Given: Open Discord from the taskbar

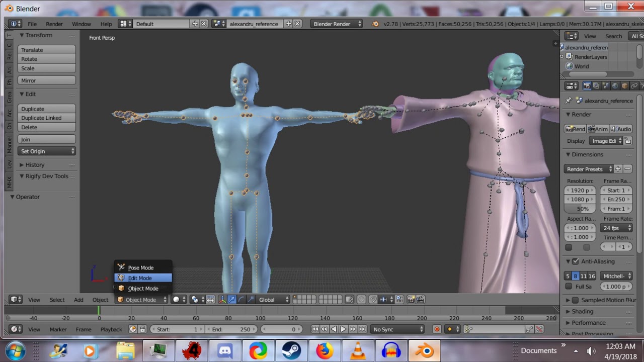Looking at the screenshot, I should tap(224, 350).
